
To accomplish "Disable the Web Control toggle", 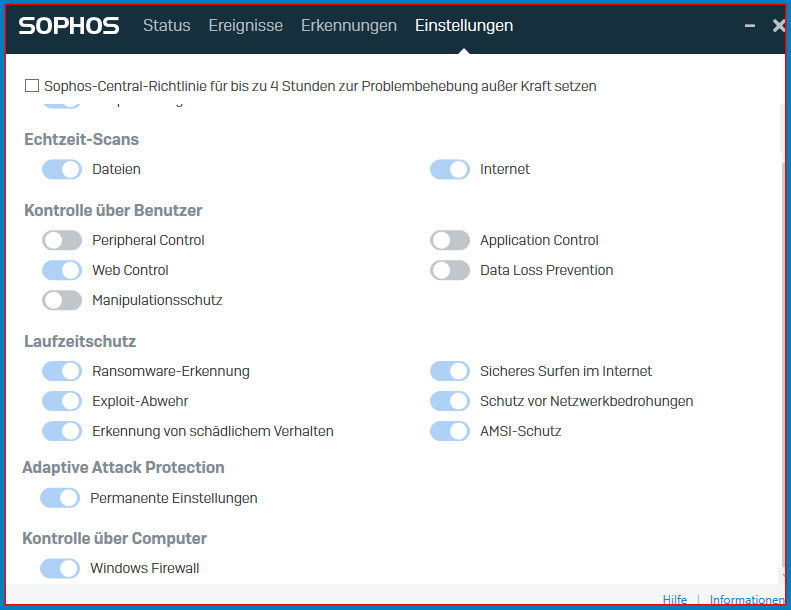I will point(62,270).
